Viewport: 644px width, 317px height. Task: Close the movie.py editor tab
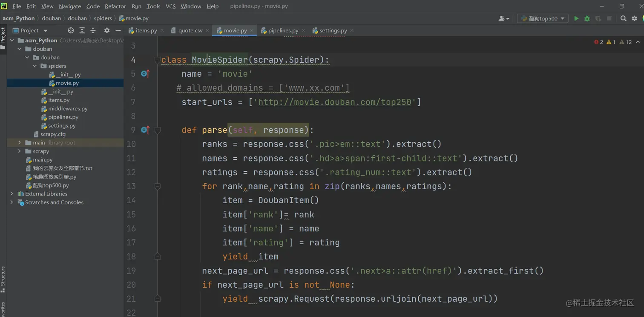pyautogui.click(x=252, y=31)
